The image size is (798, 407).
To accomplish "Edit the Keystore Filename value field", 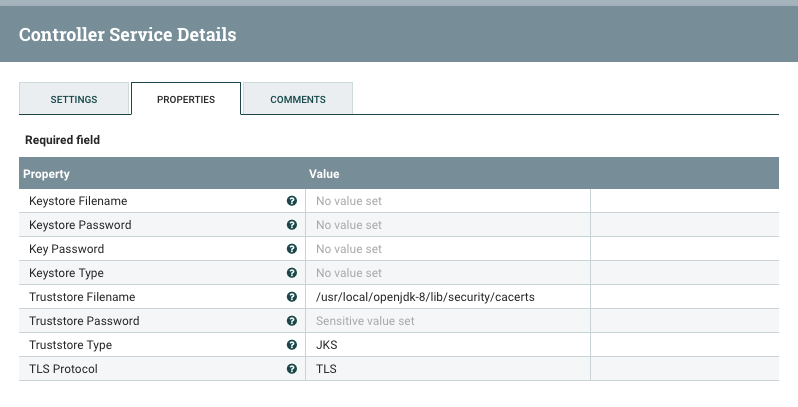I will point(448,201).
